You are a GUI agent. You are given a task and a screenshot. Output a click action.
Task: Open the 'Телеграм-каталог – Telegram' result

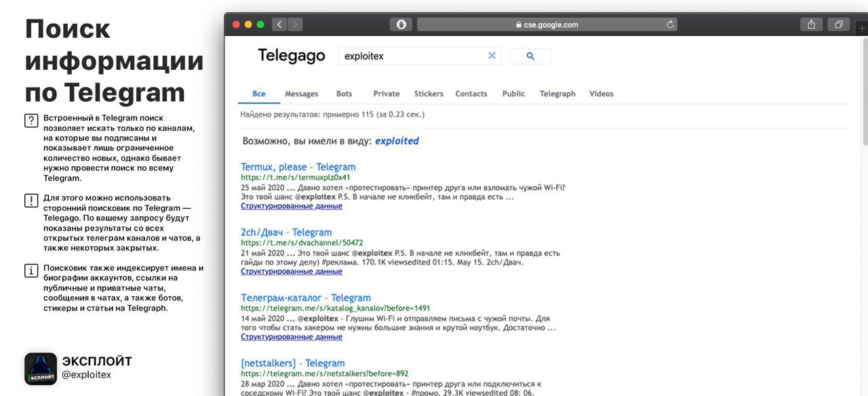[x=306, y=298]
